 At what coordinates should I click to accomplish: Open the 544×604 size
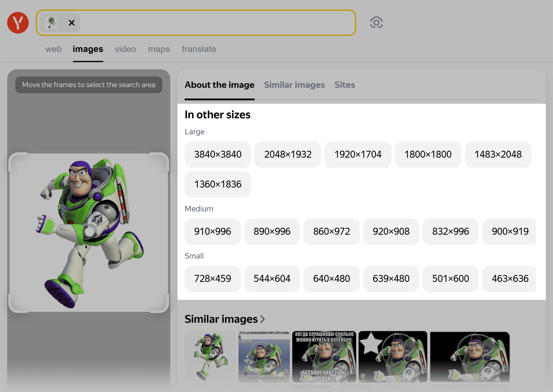coord(272,279)
